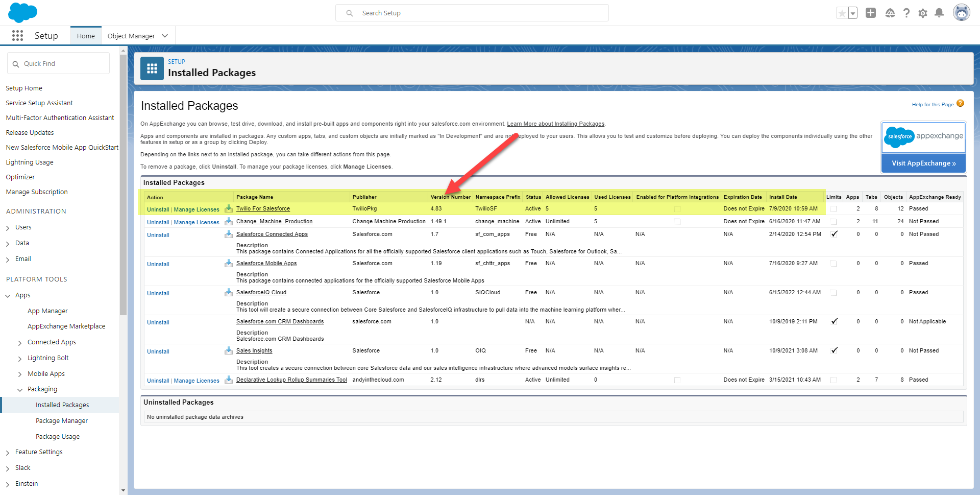
Task: Click Uninstall for Twilio For Salesforce
Action: (x=158, y=209)
